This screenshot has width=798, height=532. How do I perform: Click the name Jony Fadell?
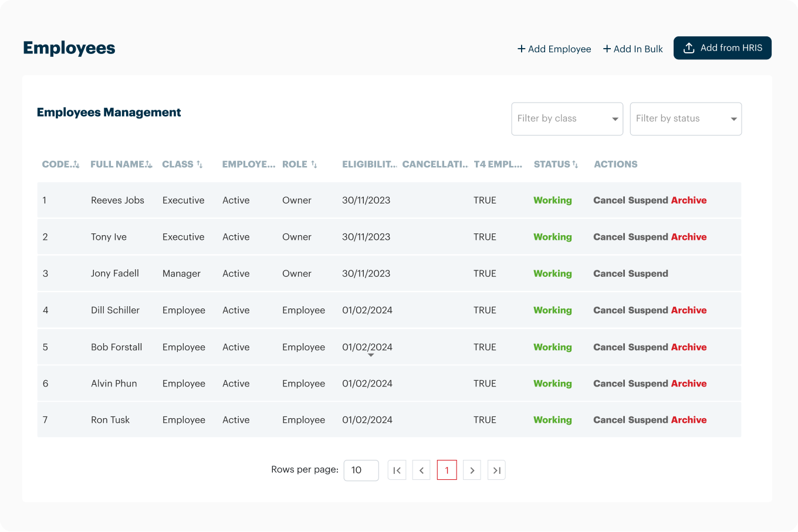pyautogui.click(x=115, y=274)
